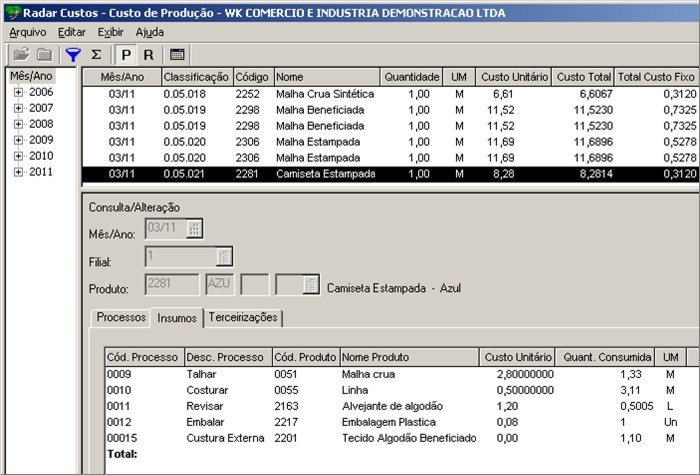Expand the 2011 year node

coord(18,172)
